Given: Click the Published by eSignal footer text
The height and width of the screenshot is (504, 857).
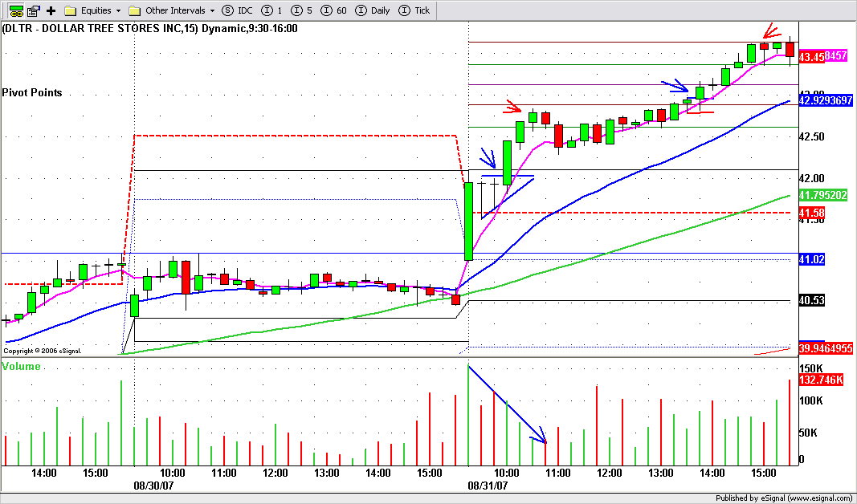Looking at the screenshot, I should 784,498.
